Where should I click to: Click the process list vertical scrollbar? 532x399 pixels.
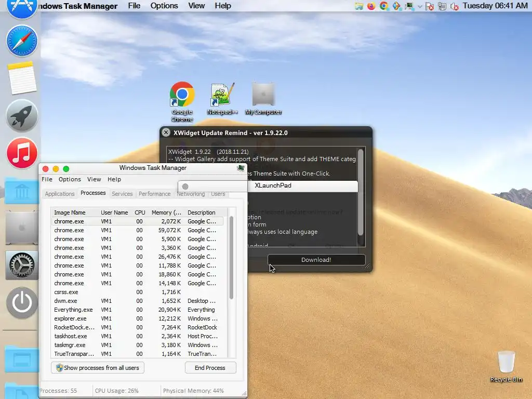231,258
